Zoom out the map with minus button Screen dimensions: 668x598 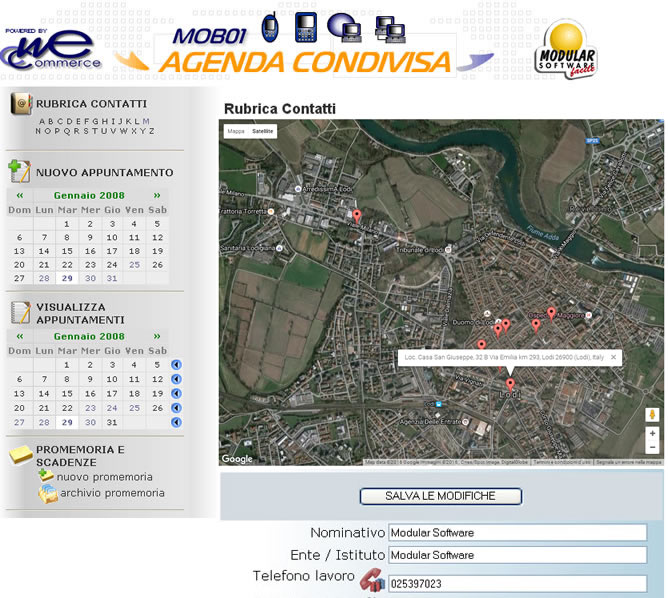pyautogui.click(x=652, y=447)
